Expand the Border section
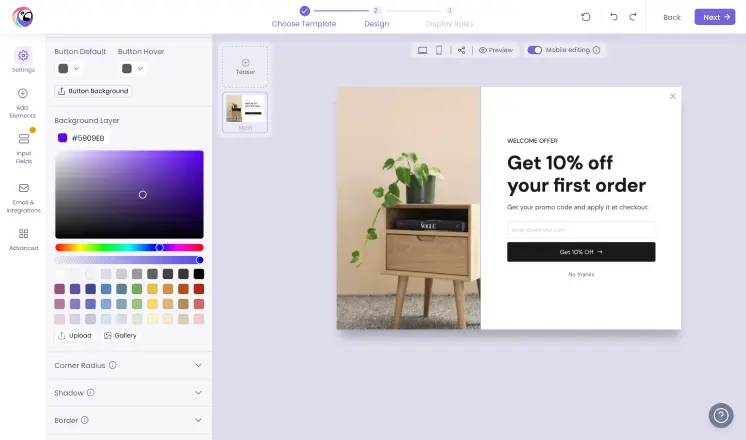This screenshot has height=440, width=746. coord(128,420)
